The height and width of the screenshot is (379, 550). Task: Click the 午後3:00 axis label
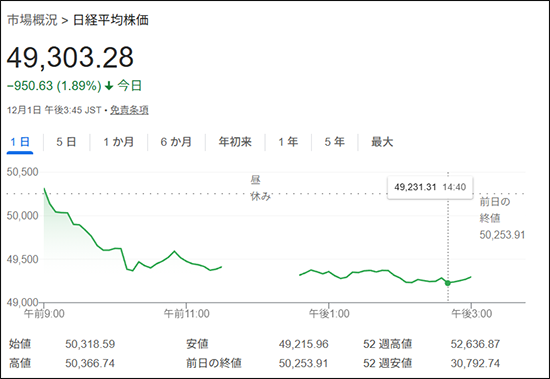471,313
